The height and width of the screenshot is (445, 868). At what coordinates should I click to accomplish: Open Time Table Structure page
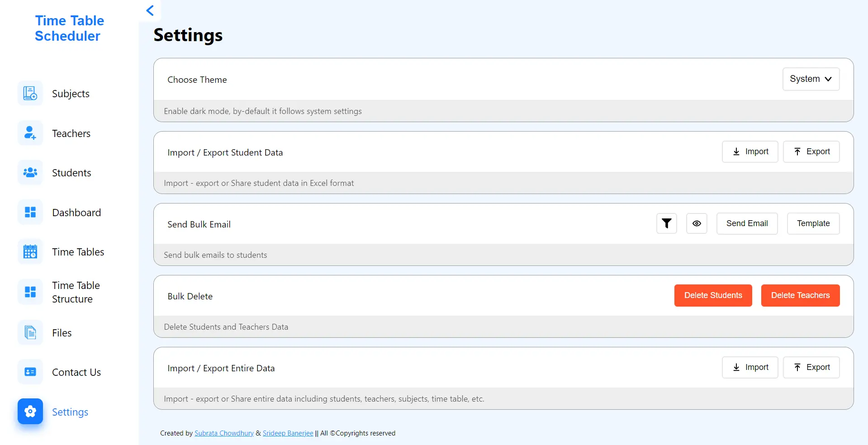pos(76,292)
